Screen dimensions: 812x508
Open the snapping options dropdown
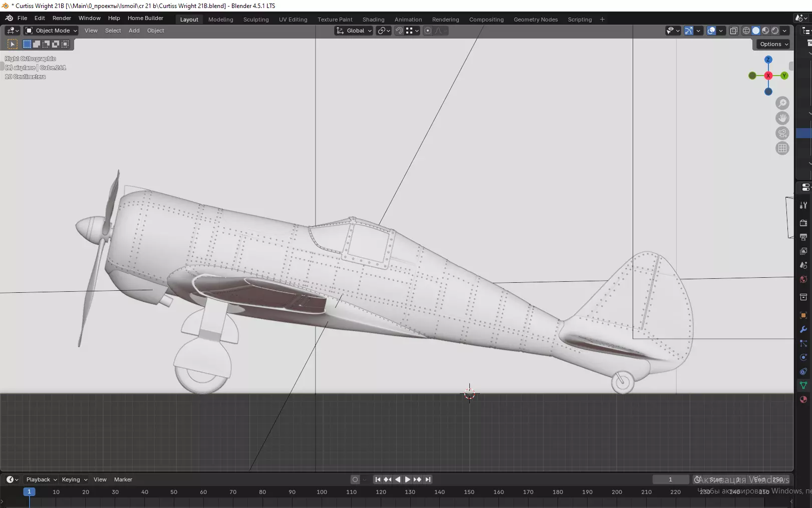tap(412, 31)
